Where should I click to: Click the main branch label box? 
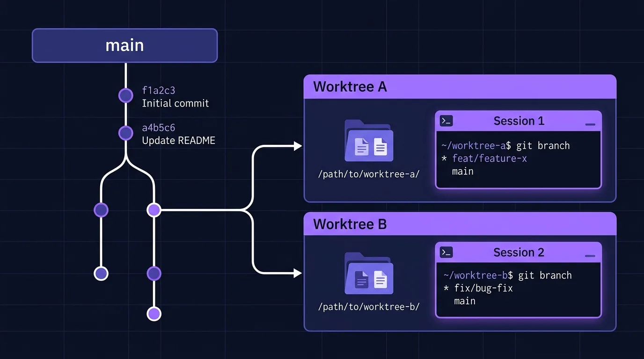(125, 45)
